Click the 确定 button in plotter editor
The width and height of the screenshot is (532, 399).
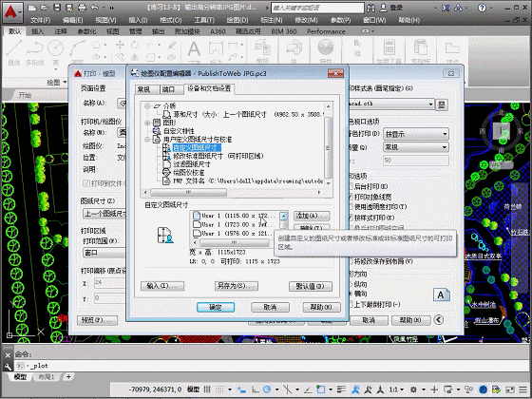click(216, 308)
